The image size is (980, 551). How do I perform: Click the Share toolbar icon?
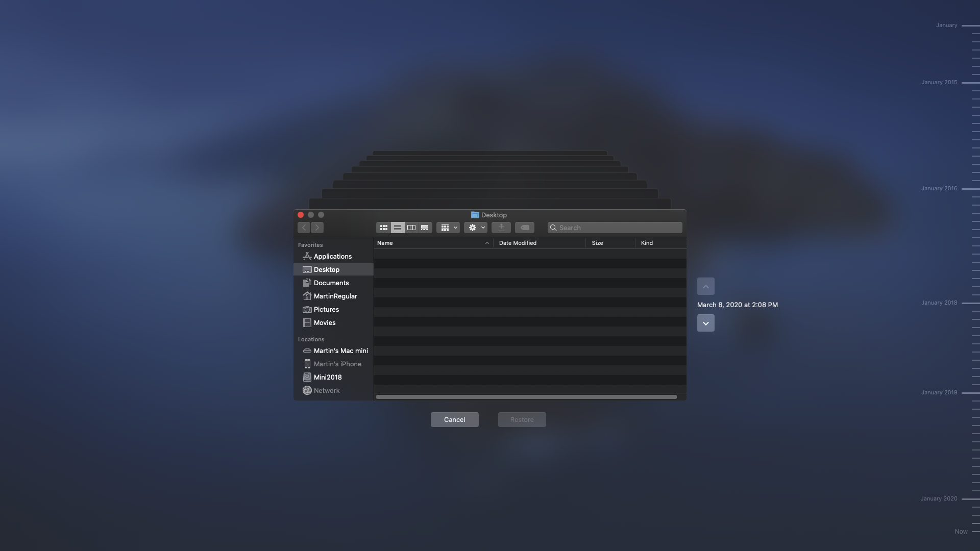point(501,228)
